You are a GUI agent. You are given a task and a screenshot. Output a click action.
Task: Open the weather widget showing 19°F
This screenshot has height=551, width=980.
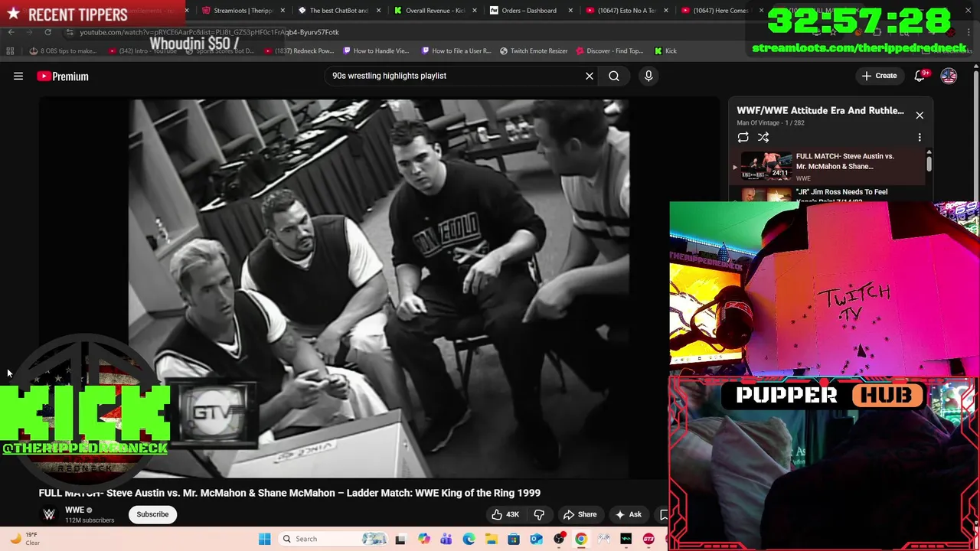point(24,539)
